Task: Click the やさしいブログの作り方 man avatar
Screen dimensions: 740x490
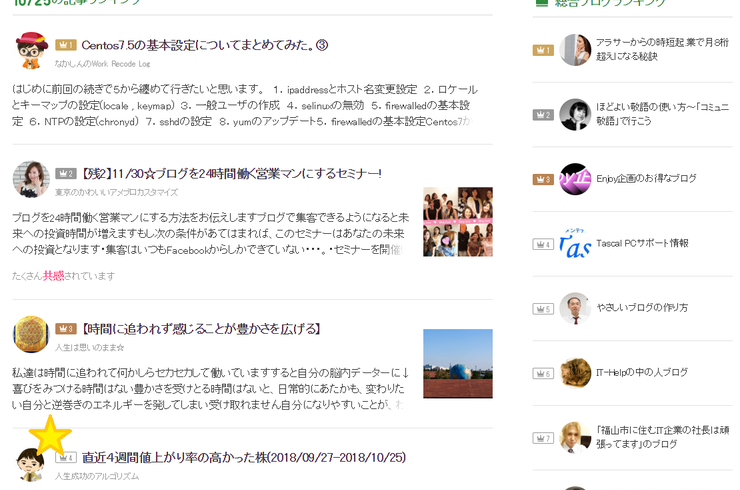Action: click(x=575, y=308)
